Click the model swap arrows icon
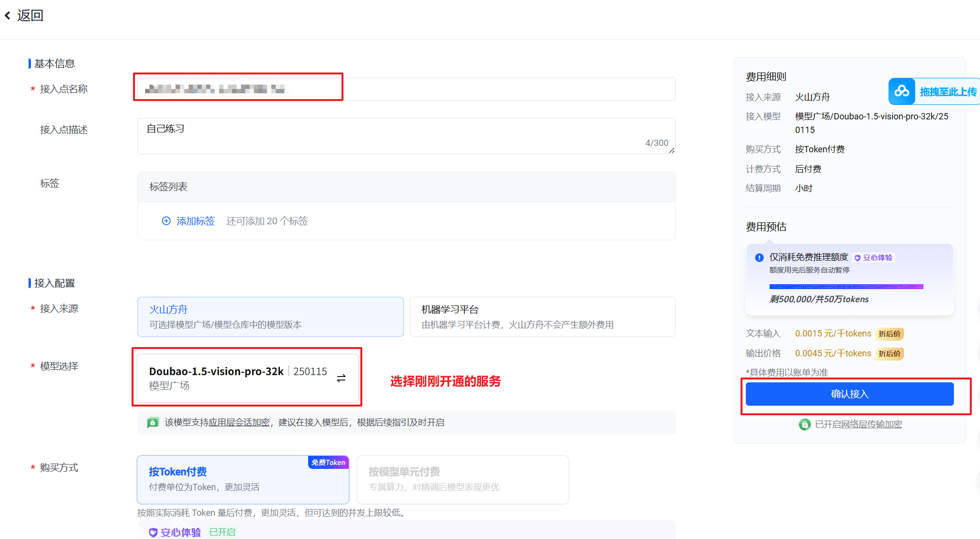Image resolution: width=980 pixels, height=539 pixels. [x=341, y=378]
